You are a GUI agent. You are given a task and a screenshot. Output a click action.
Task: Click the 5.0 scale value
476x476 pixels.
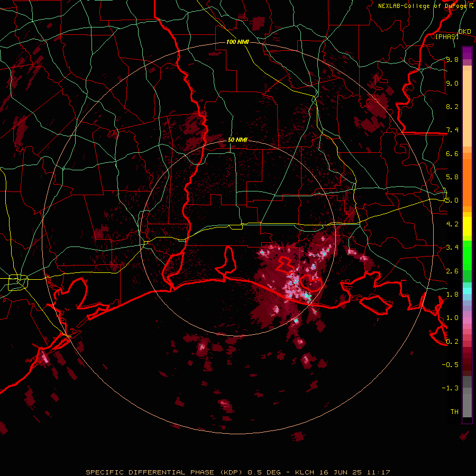(452, 200)
